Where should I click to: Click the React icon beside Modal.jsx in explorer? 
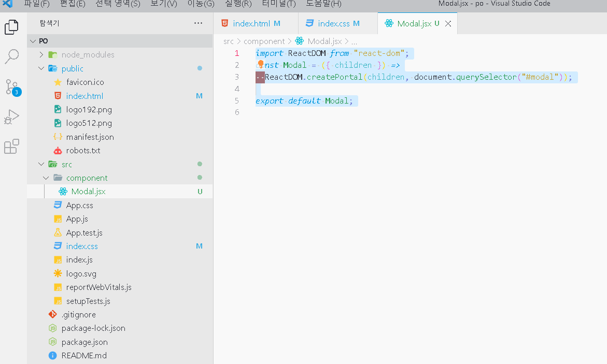(63, 192)
